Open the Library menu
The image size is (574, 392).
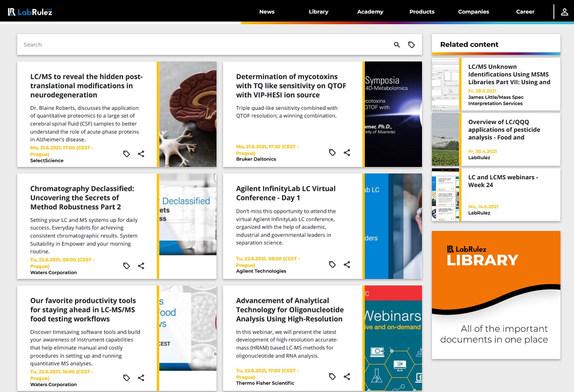pyautogui.click(x=319, y=12)
